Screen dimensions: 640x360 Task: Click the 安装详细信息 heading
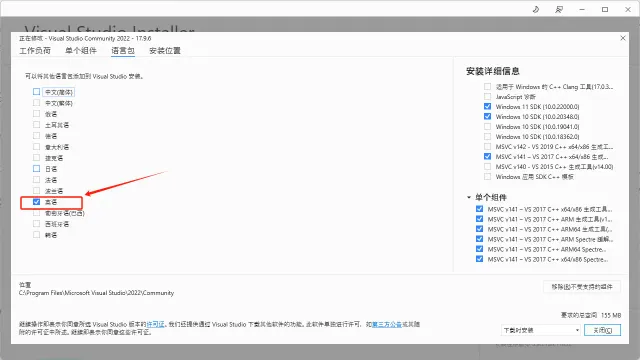click(493, 71)
